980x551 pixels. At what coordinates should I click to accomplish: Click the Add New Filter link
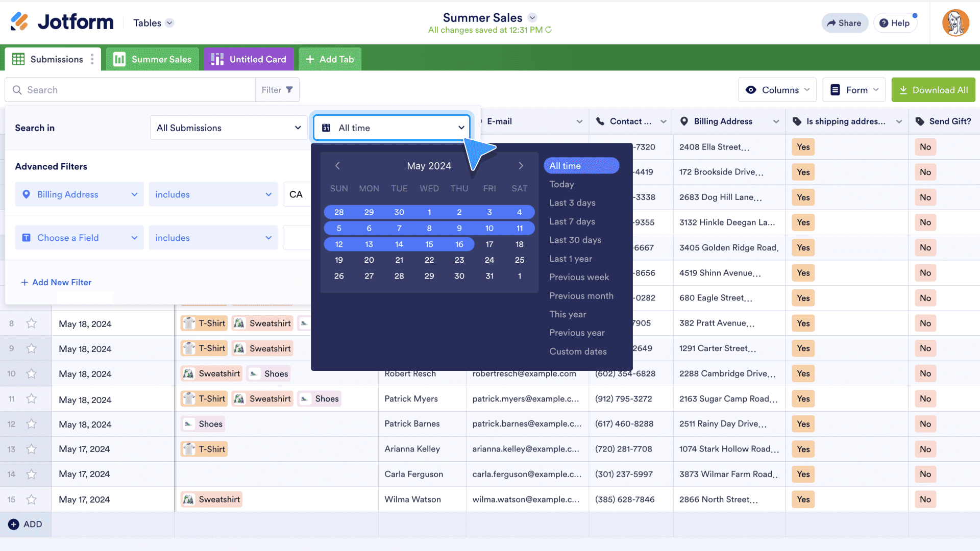(x=56, y=282)
